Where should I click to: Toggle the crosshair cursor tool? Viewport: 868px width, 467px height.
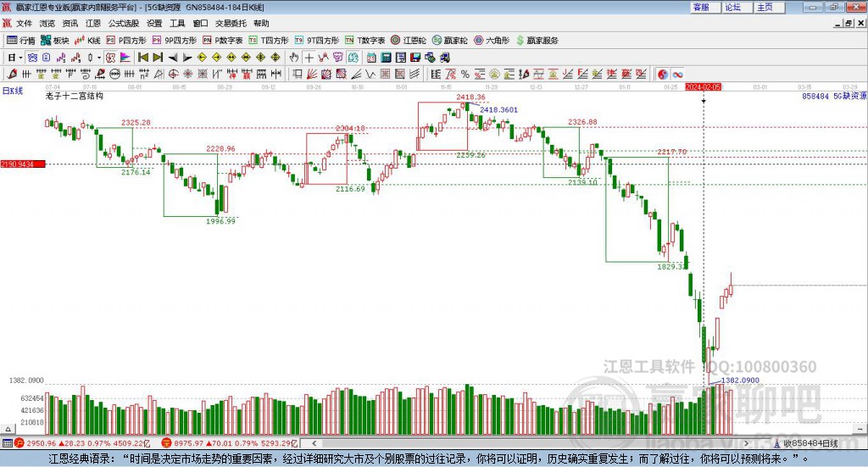pyautogui.click(x=309, y=58)
